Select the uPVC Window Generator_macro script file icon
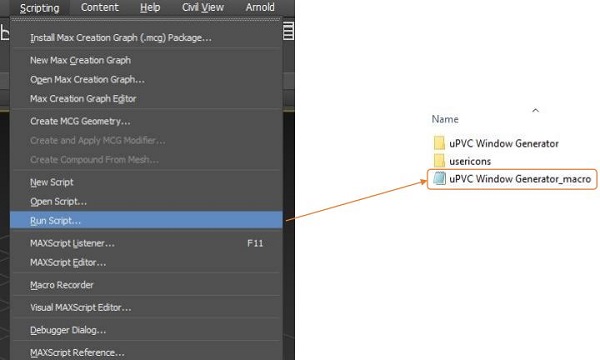Viewport: 600px width, 360px height. 439,178
